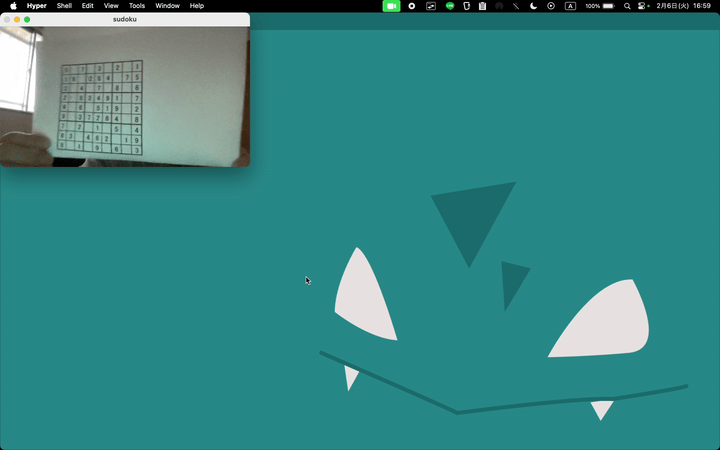Open the Hyper application menu

coord(37,6)
